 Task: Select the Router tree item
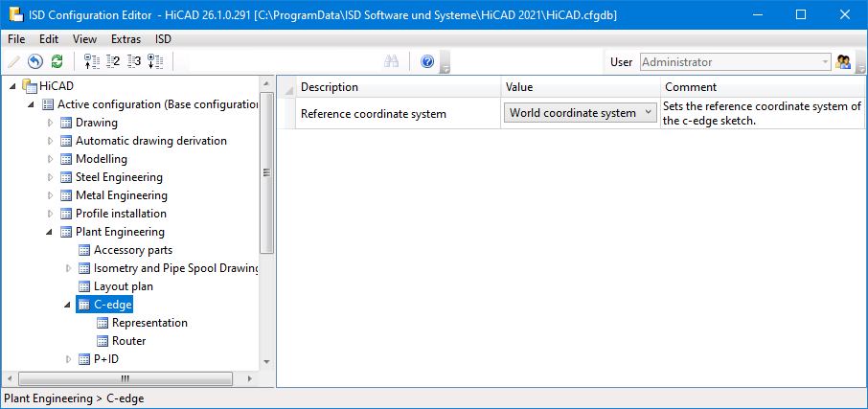[129, 341]
